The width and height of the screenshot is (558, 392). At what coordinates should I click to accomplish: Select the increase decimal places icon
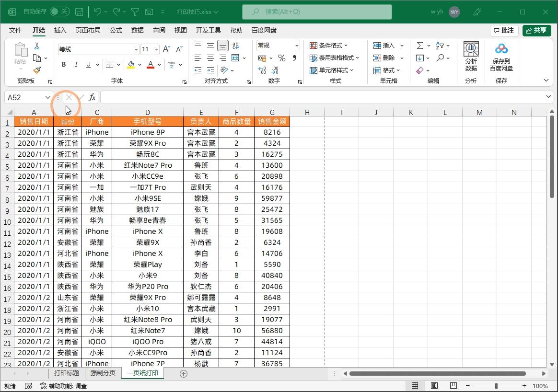[x=263, y=70]
